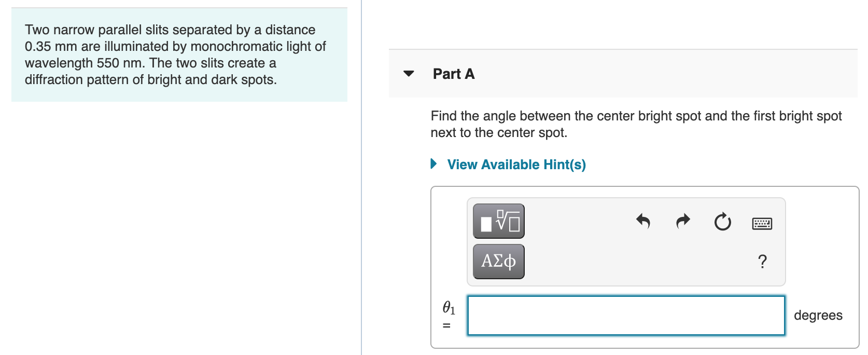Click the question mark help icon
Image resolution: width=868 pixels, height=355 pixels.
pos(762,263)
